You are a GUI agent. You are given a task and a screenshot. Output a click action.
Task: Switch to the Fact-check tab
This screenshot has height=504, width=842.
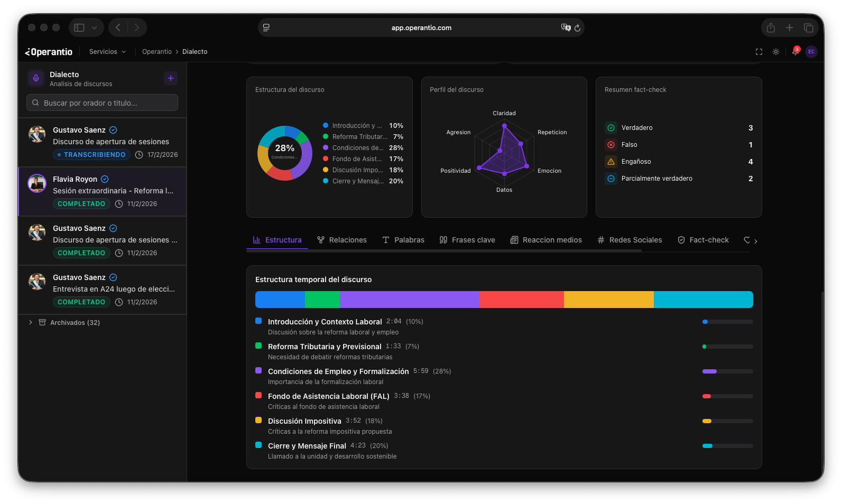(x=703, y=240)
